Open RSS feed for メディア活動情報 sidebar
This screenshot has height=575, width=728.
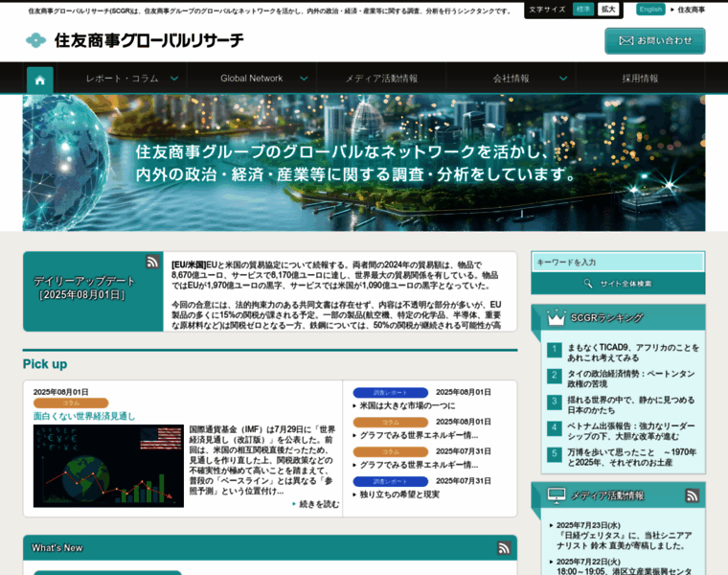click(x=692, y=495)
